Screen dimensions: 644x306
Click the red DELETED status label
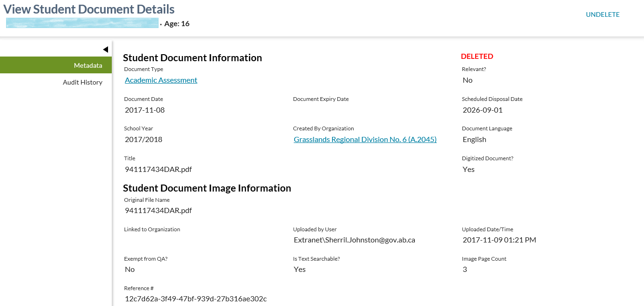tap(477, 57)
